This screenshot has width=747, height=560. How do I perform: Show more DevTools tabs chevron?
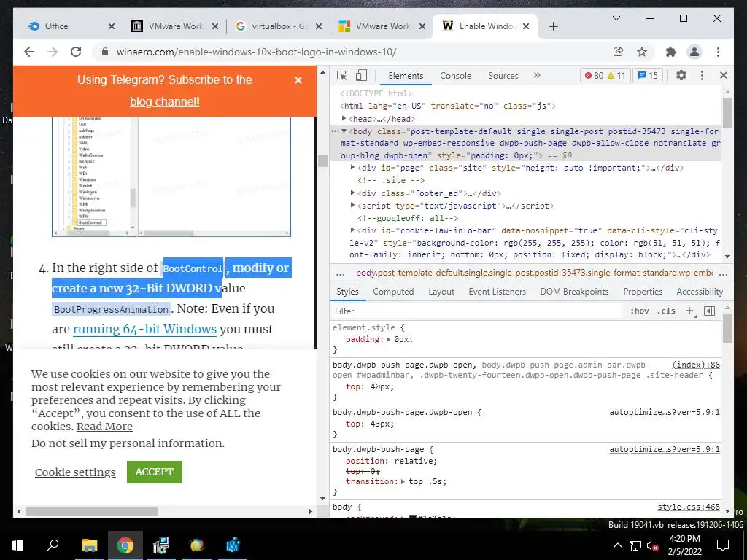point(537,75)
